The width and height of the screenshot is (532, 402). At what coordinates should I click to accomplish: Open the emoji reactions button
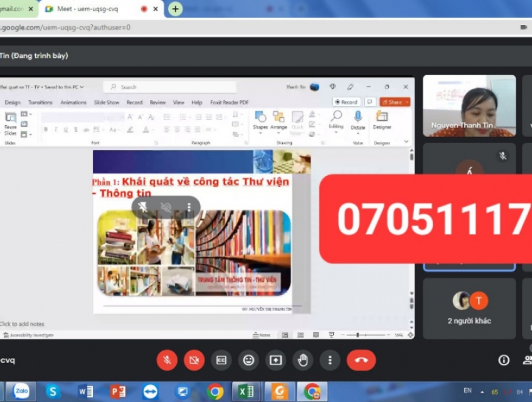(x=248, y=360)
